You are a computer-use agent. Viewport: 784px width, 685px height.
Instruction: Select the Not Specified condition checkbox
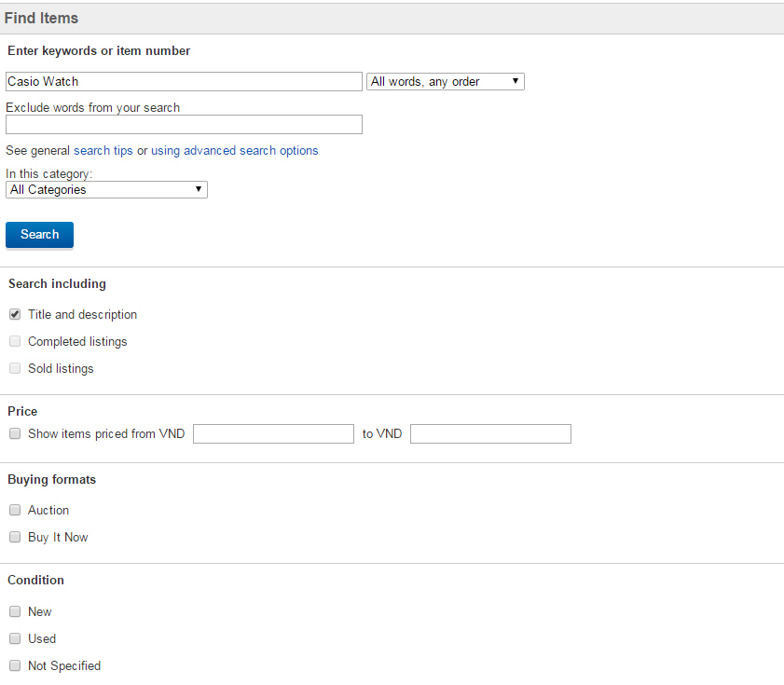(x=15, y=665)
